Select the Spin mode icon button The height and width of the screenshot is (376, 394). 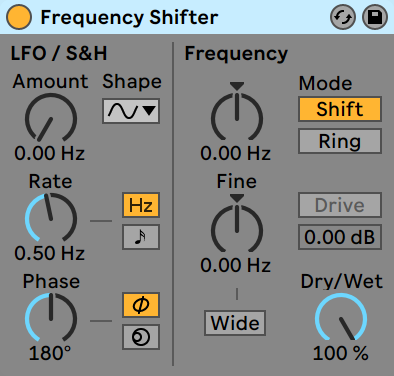coord(141,337)
